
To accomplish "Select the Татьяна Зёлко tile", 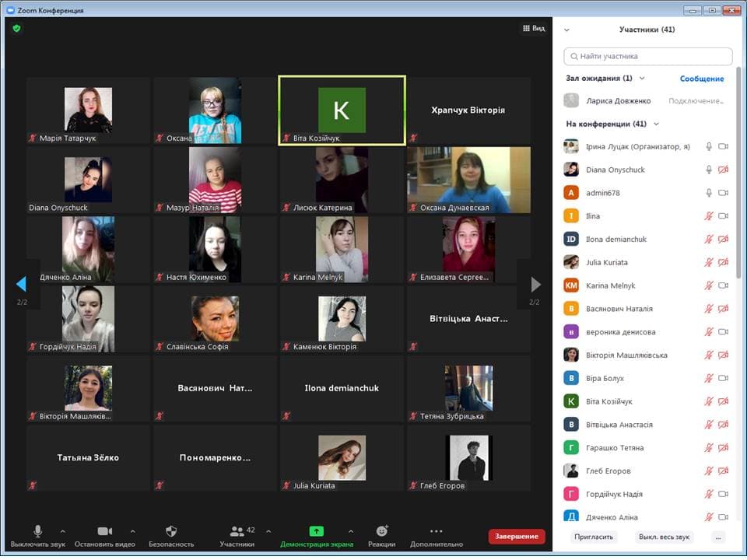I will point(88,458).
